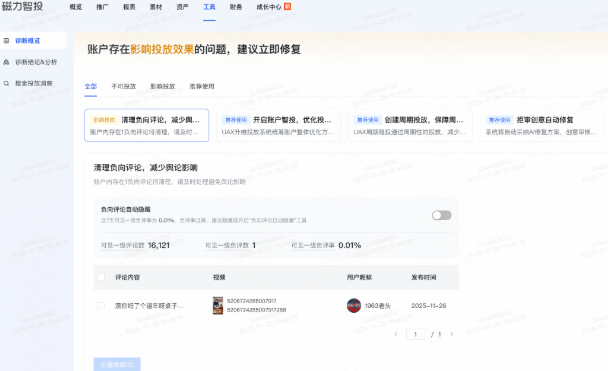This screenshot has height=371, width=608.
Task: Click the 可见一级负评数 label
Action: (227, 245)
